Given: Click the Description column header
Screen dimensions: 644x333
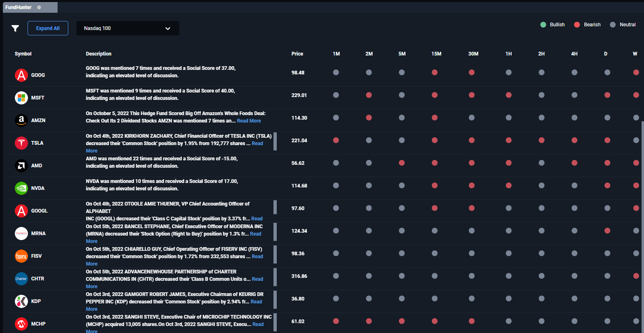Looking at the screenshot, I should (x=99, y=54).
